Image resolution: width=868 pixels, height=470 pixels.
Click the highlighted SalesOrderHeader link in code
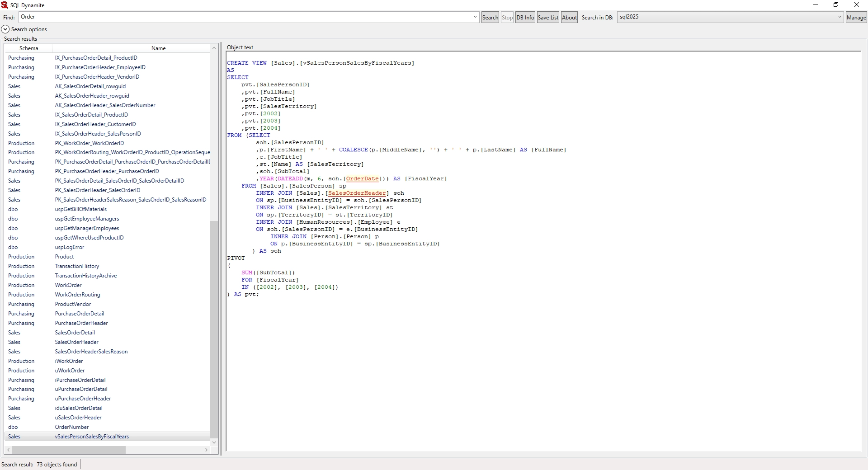pyautogui.click(x=357, y=193)
